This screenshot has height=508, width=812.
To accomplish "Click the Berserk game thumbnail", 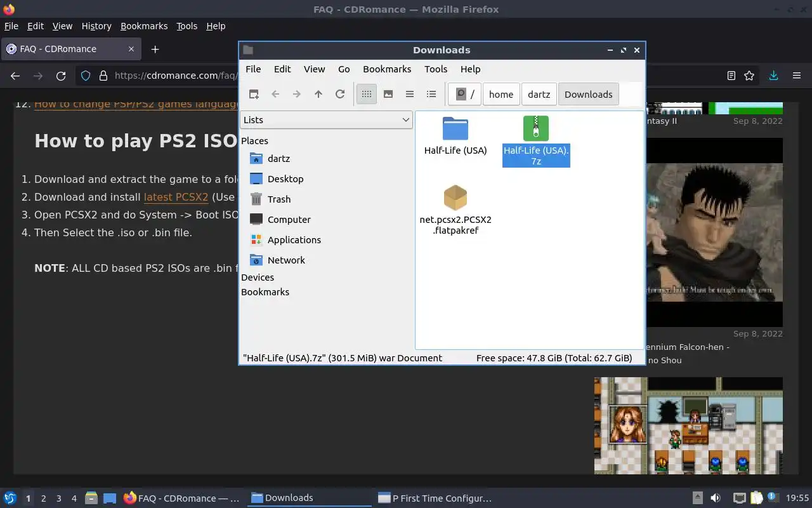I will [714, 232].
